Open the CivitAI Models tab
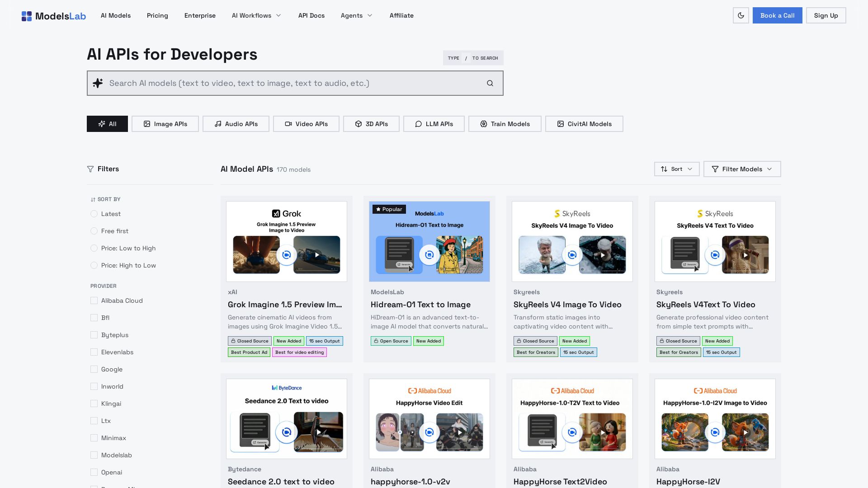This screenshot has width=868, height=488. click(x=584, y=124)
